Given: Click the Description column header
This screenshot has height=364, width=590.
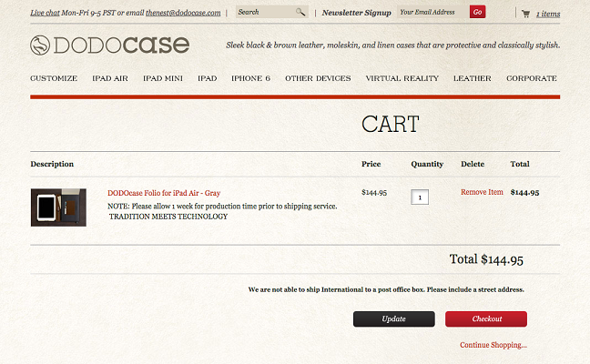Looking at the screenshot, I should click(52, 164).
